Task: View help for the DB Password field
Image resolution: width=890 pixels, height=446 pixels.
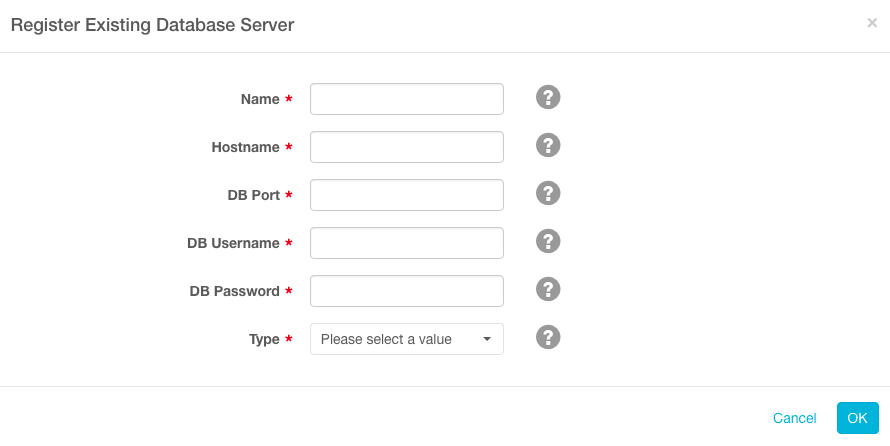Action: 548,289
